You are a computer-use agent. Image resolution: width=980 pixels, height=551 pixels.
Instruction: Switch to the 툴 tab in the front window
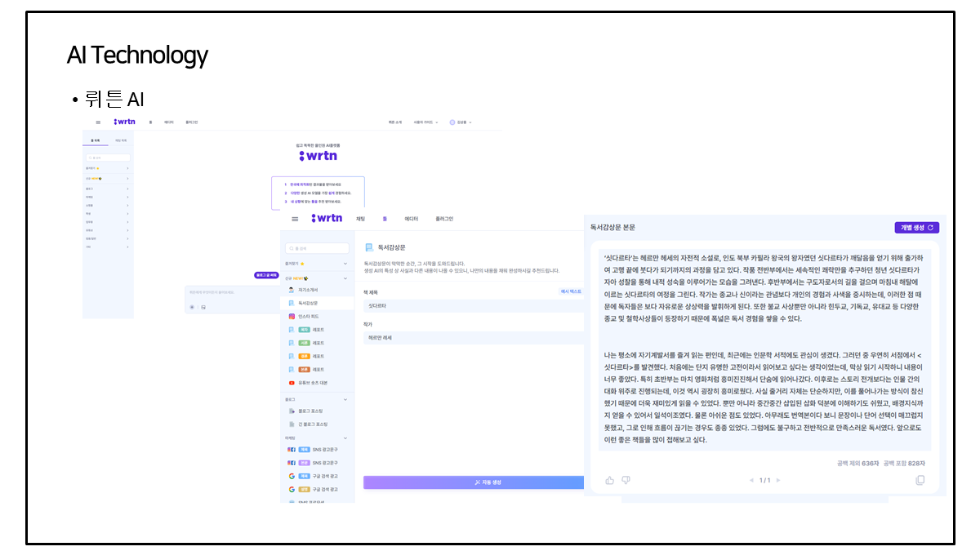(384, 219)
